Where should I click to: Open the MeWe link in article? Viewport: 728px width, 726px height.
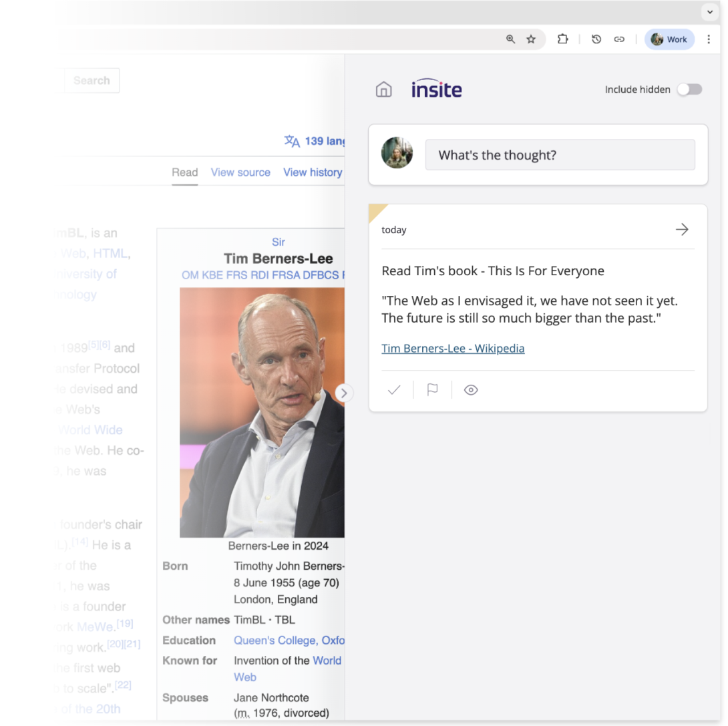tap(95, 626)
